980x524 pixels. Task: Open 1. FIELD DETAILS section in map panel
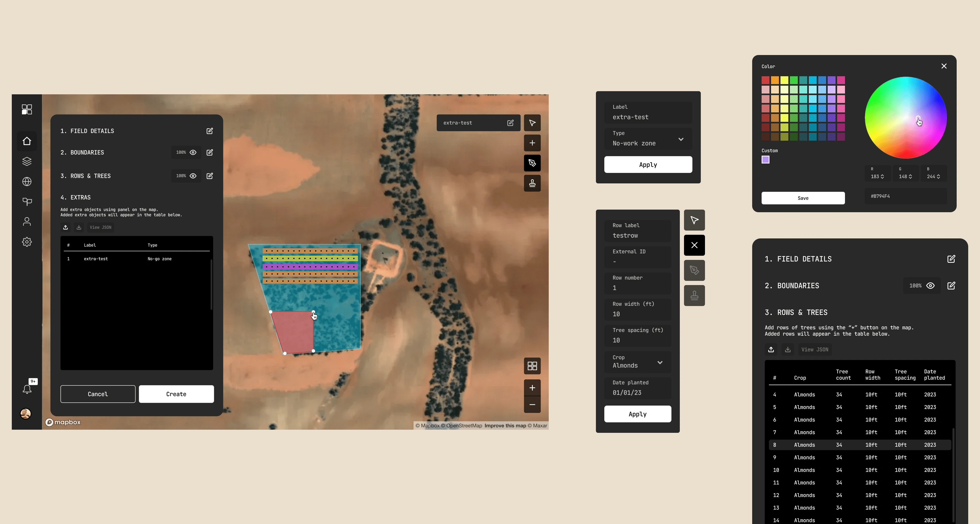87,131
